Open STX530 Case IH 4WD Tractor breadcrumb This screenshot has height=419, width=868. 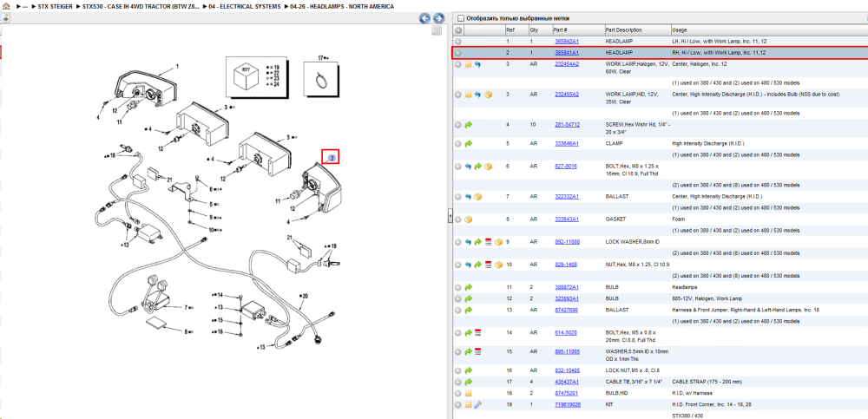[x=141, y=7]
